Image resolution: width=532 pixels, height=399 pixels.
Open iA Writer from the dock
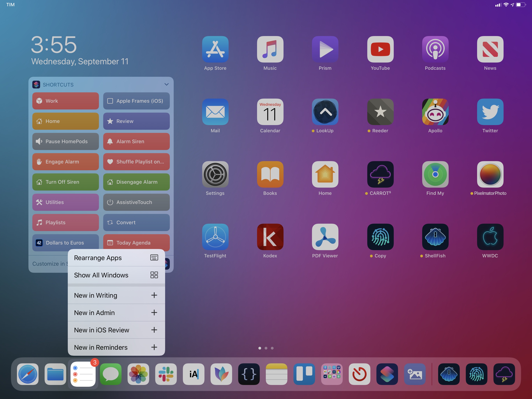click(194, 374)
